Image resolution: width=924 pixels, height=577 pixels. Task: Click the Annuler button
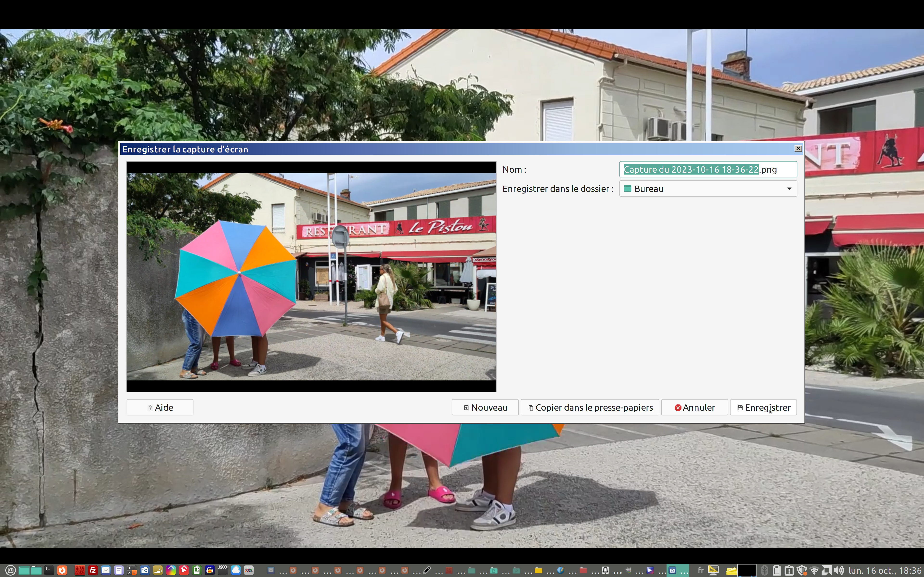point(694,407)
